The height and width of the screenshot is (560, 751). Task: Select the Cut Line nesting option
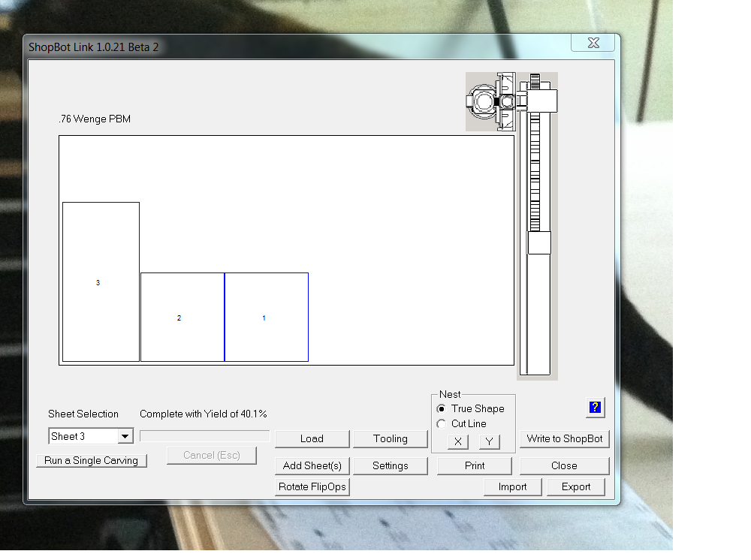442,424
